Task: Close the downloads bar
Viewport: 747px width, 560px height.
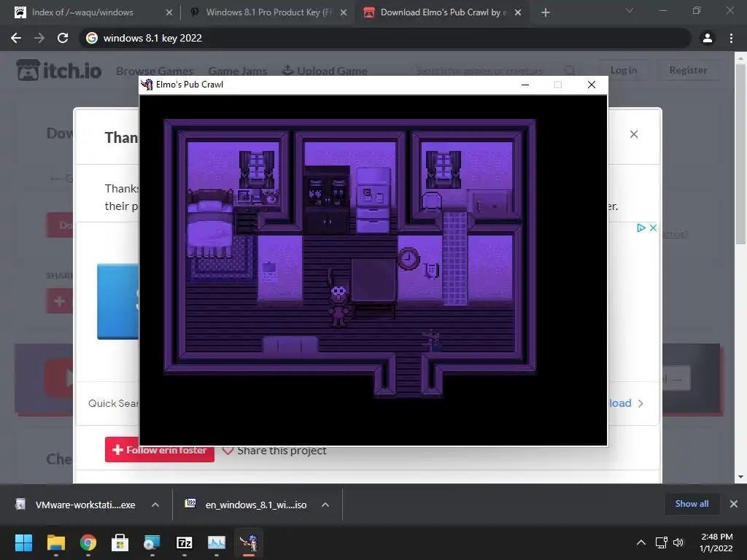Action: (734, 504)
